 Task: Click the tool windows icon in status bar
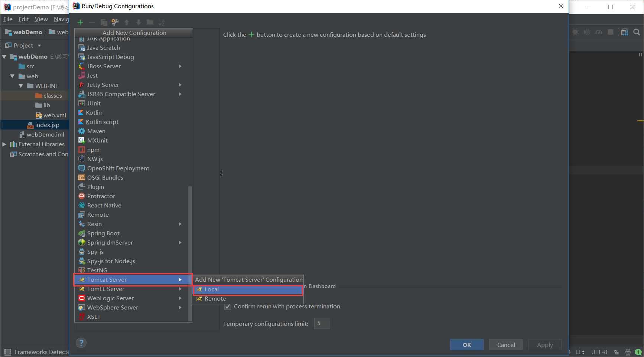[7, 352]
